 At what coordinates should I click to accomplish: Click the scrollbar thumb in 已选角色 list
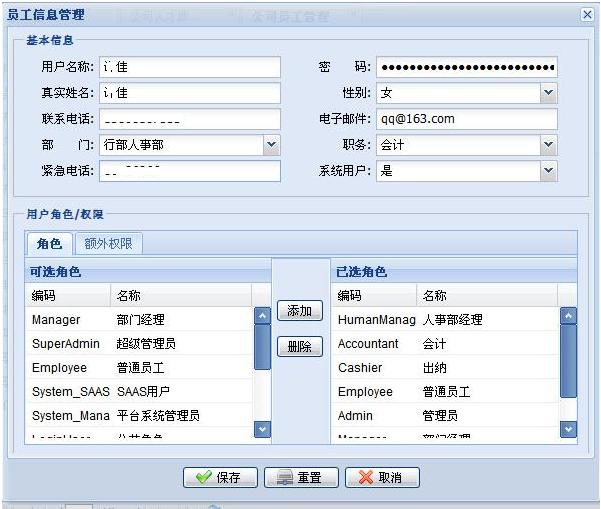point(568,361)
